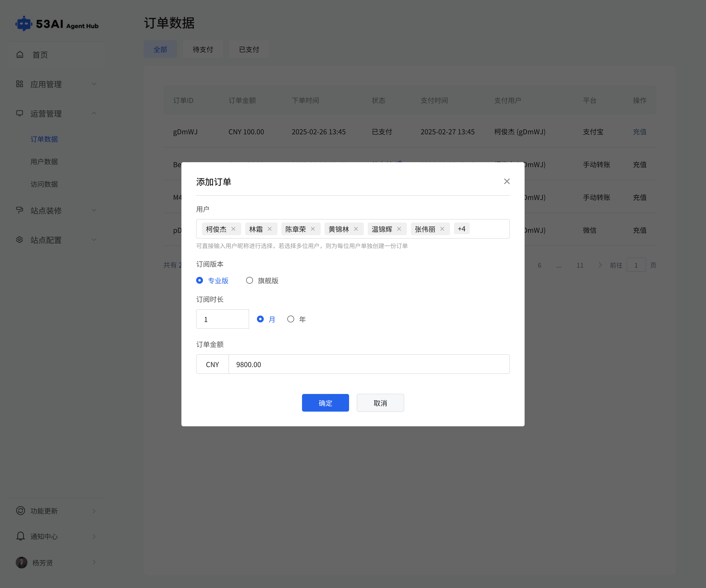The image size is (706, 588).
Task: Click inside the 用户 multi-select field
Action: pyautogui.click(x=353, y=229)
